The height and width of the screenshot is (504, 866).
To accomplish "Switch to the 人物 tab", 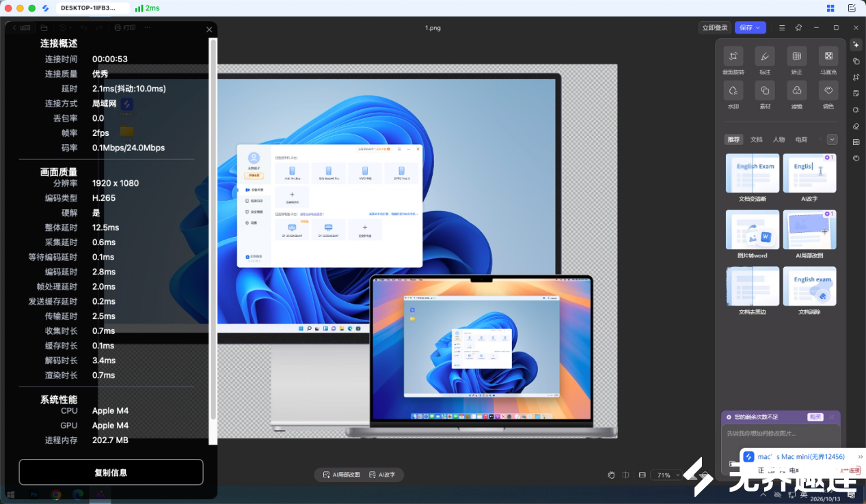I will [779, 139].
